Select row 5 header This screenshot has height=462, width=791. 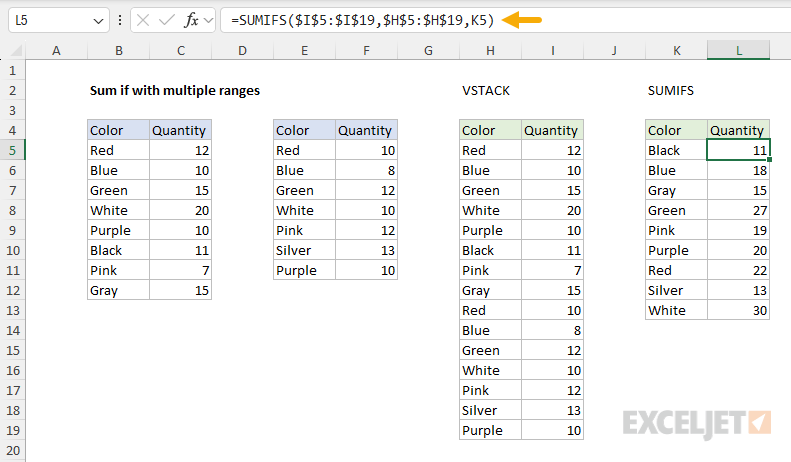tap(13, 150)
